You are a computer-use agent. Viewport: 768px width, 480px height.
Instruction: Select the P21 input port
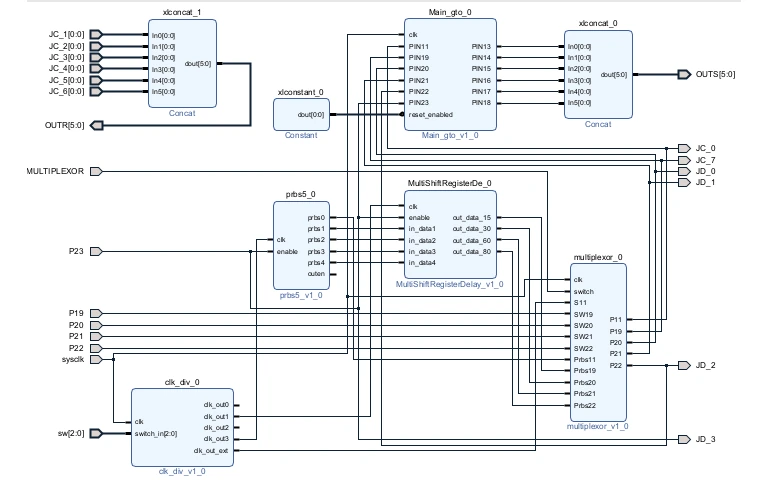(96, 336)
